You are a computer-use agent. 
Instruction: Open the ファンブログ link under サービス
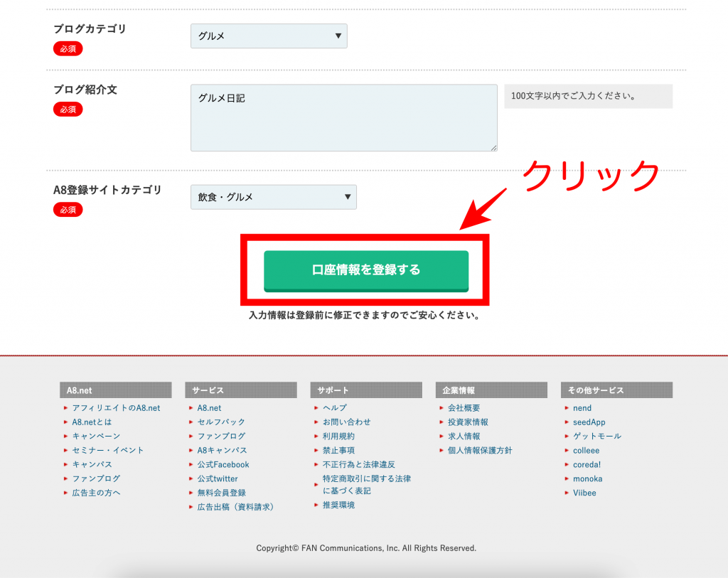[x=221, y=436]
